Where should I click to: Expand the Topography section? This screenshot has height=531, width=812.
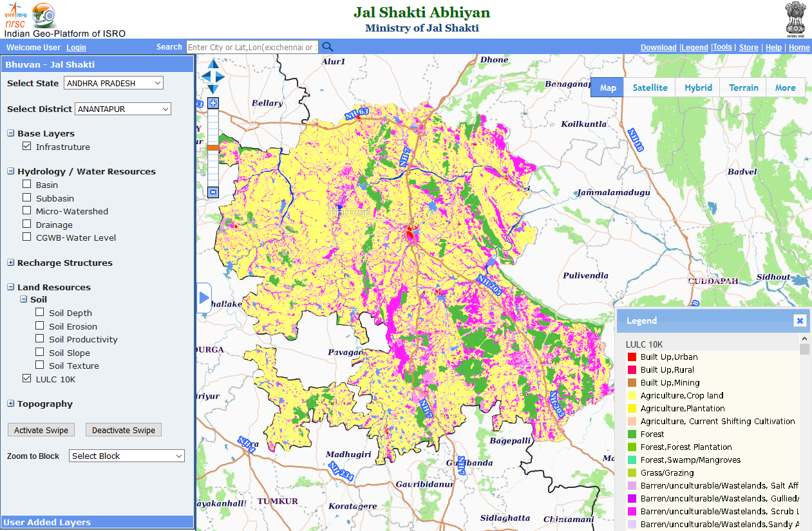(11, 404)
